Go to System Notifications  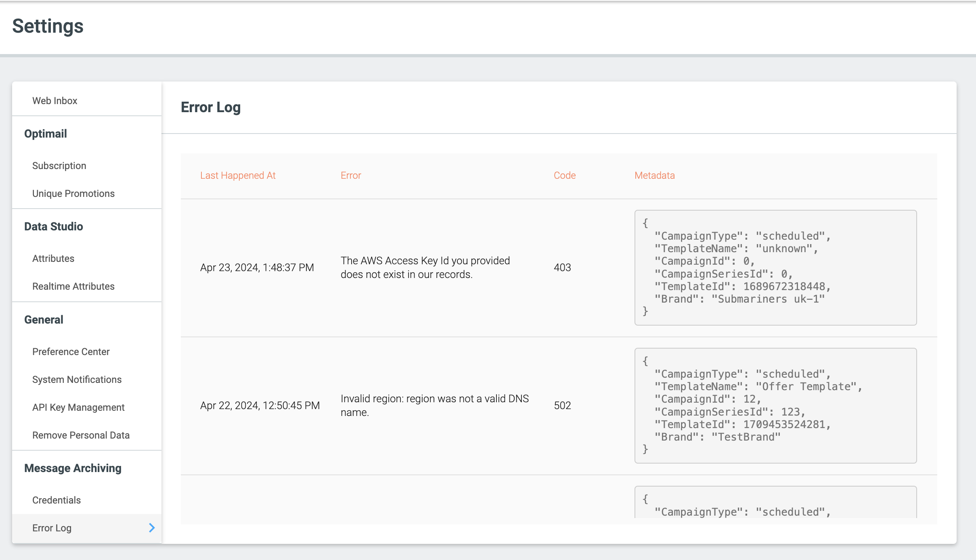pos(77,379)
